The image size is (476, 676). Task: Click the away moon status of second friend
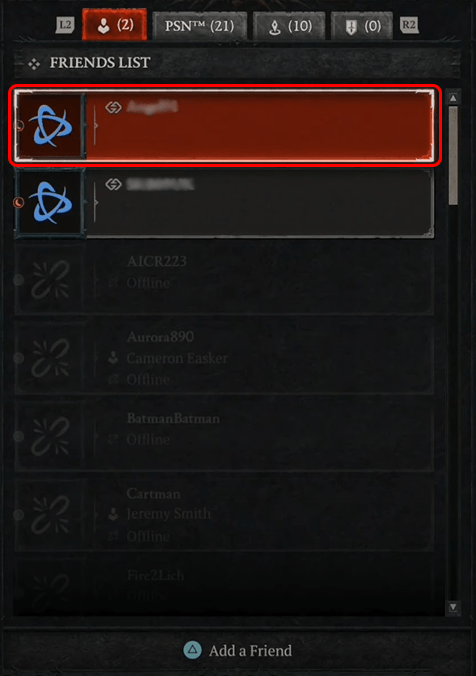point(19,203)
